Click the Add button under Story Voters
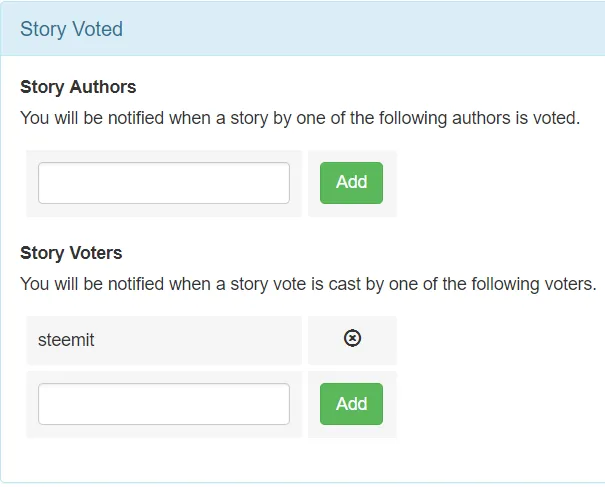 [x=351, y=404]
